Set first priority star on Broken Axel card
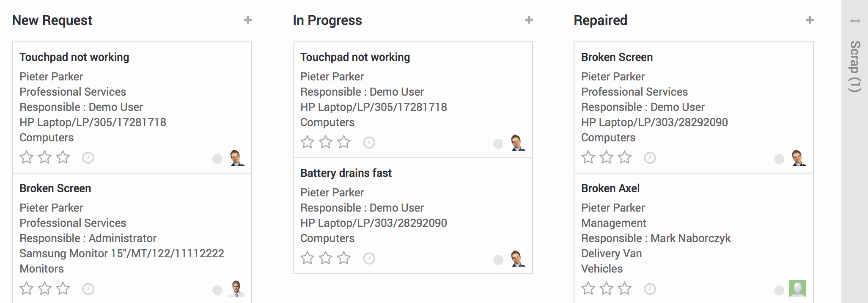Screen dimensions: 868x303 (588, 289)
